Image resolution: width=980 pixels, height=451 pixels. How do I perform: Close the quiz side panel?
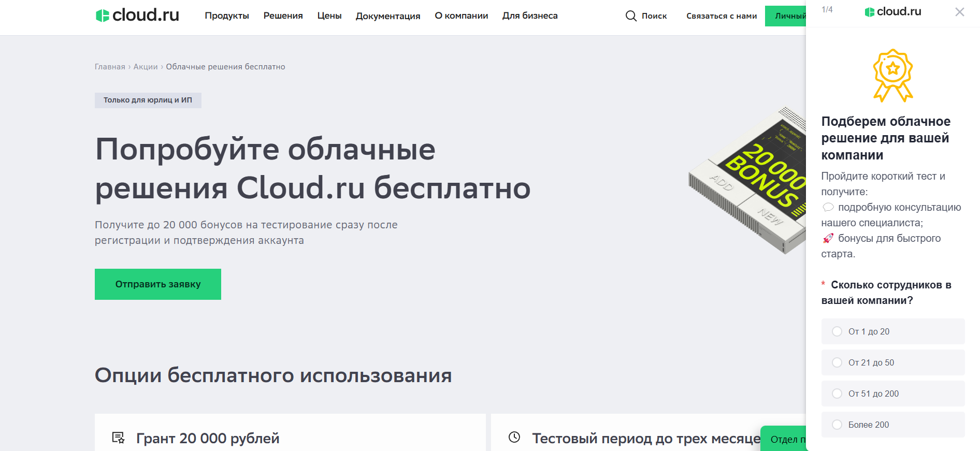tap(959, 12)
